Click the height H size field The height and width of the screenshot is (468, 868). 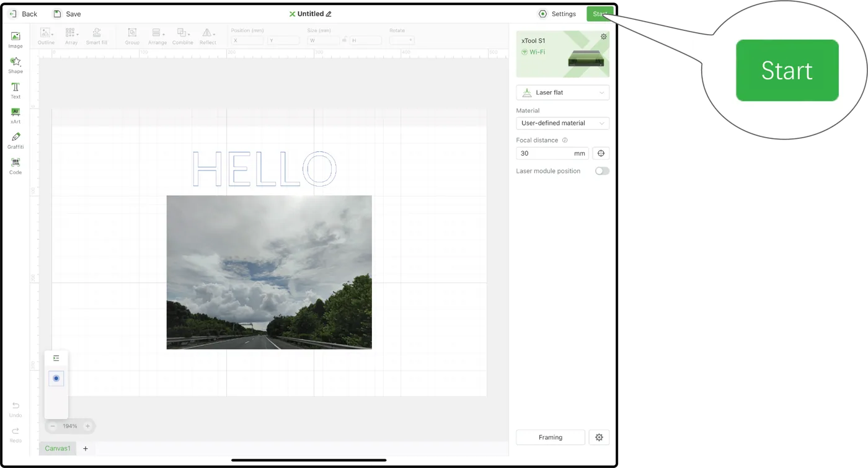pyautogui.click(x=365, y=40)
